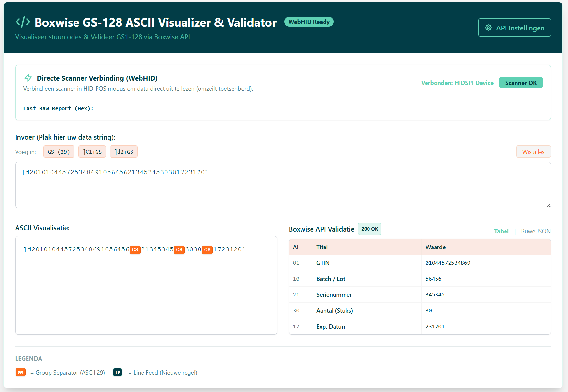Click the 200 OK status badge

pos(369,229)
